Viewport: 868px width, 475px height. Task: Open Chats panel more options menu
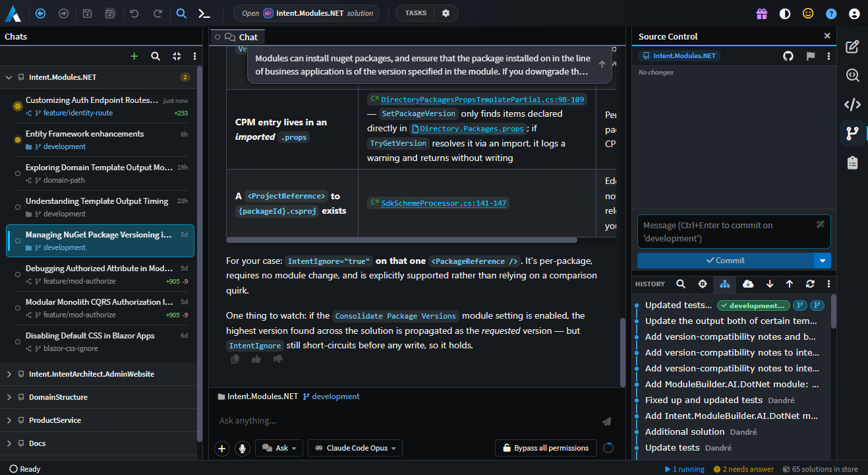click(194, 56)
